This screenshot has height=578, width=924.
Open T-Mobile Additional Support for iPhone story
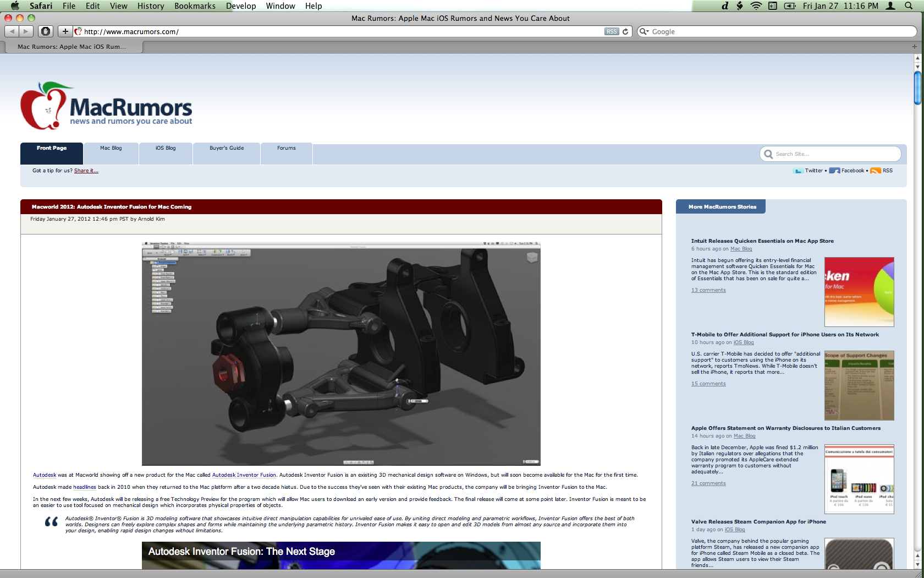point(785,335)
